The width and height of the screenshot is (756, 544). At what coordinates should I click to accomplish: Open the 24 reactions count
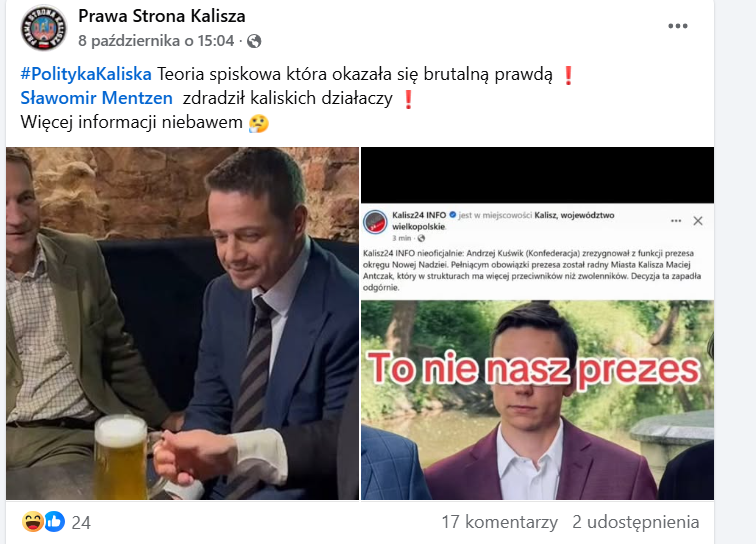81,523
